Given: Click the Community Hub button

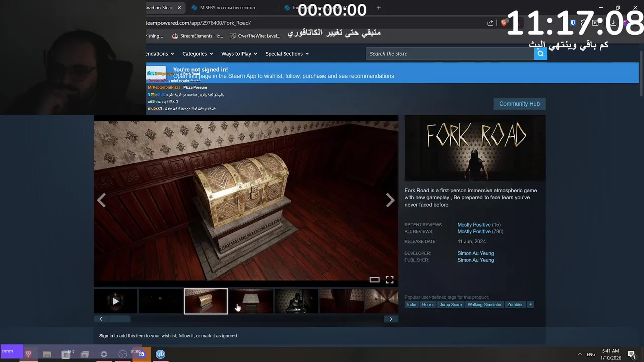Looking at the screenshot, I should click(519, 104).
